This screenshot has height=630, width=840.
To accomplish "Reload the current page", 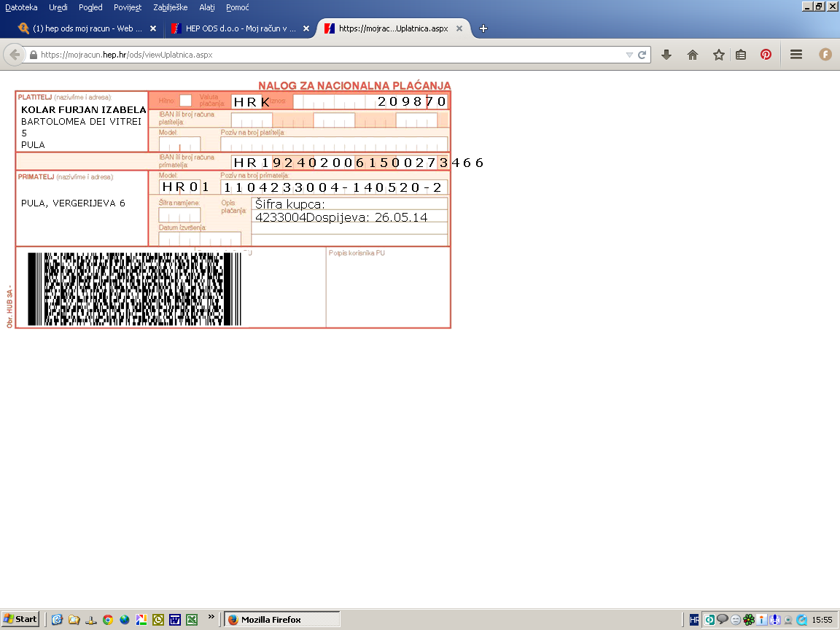I will [x=642, y=55].
